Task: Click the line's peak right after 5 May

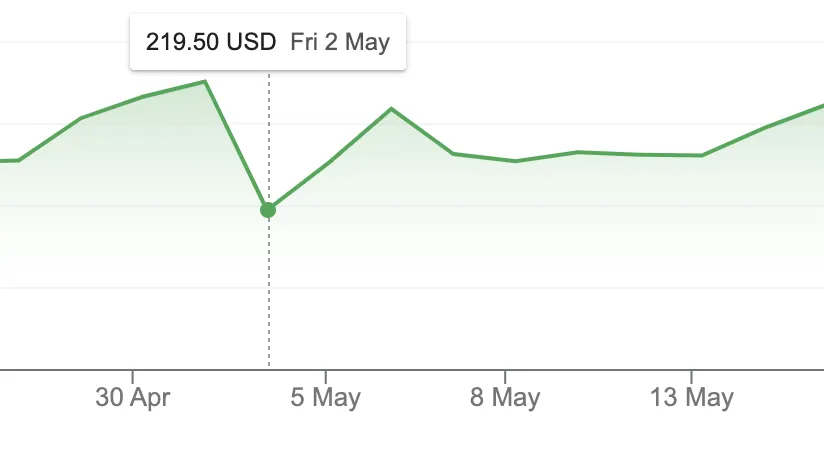Action: point(391,109)
